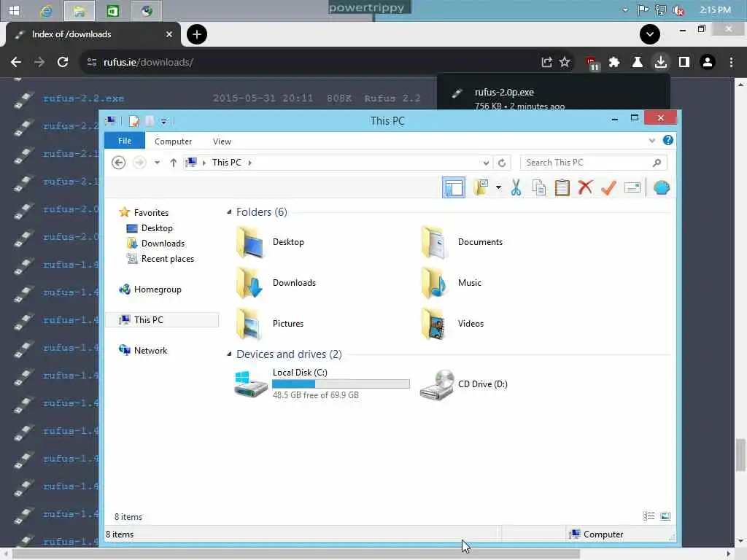Image resolution: width=747 pixels, height=560 pixels.
Task: Go back in Explorer navigation
Action: [x=119, y=163]
